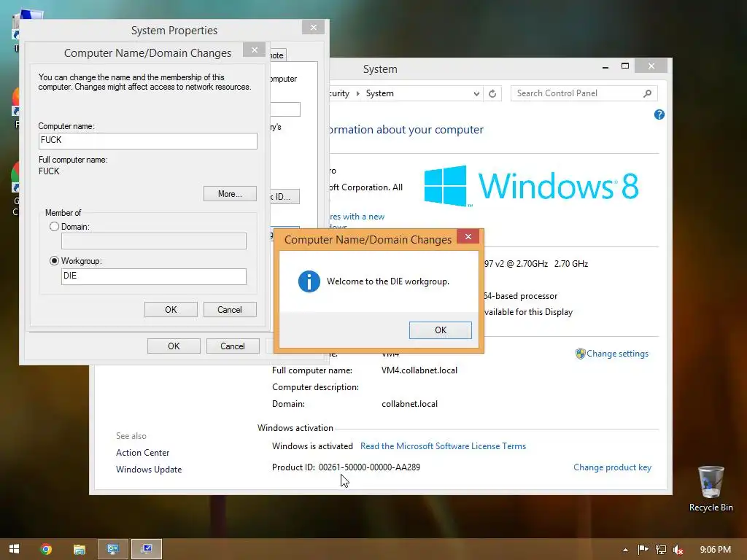
Task: Close the System Properties window
Action: (x=314, y=28)
